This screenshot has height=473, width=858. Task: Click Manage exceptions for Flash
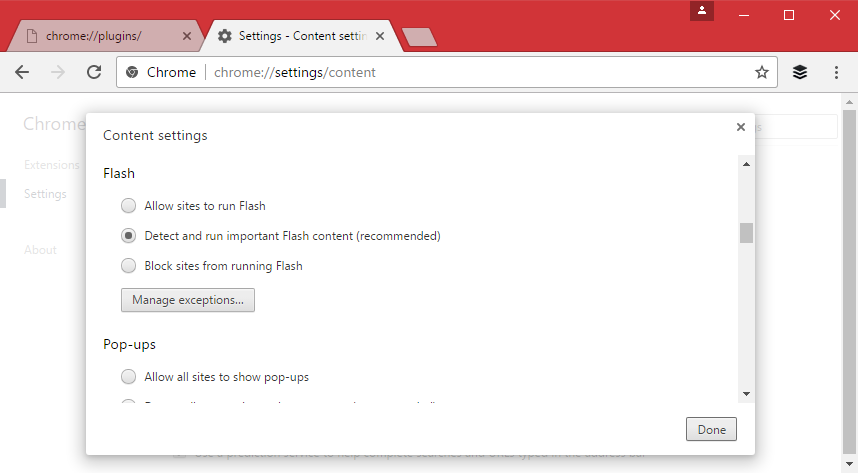pyautogui.click(x=188, y=300)
